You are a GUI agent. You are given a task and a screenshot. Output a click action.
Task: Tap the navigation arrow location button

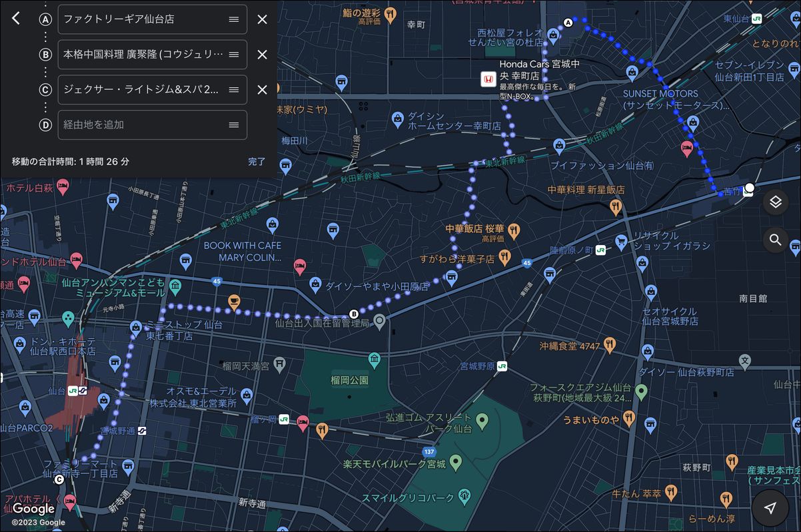click(770, 508)
